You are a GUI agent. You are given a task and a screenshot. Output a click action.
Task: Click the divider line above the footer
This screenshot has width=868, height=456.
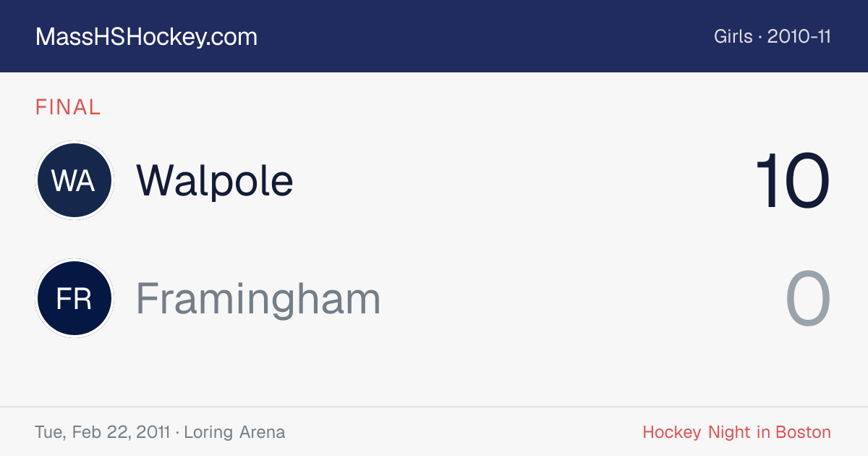(x=434, y=407)
